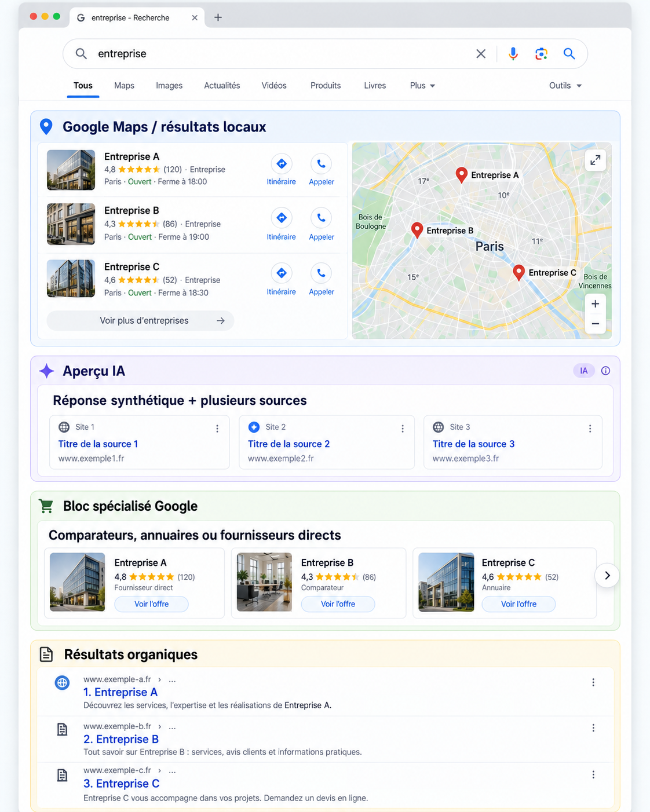Screen dimensions: 650x812
Task: Click Voir l'offre for Entreprise C
Action: click(x=518, y=604)
